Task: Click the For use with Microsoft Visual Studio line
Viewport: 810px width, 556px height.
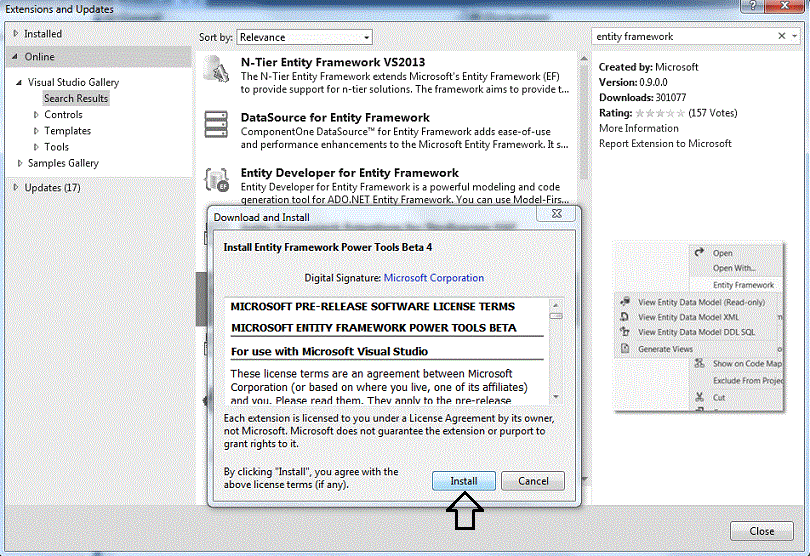Action: coord(329,351)
